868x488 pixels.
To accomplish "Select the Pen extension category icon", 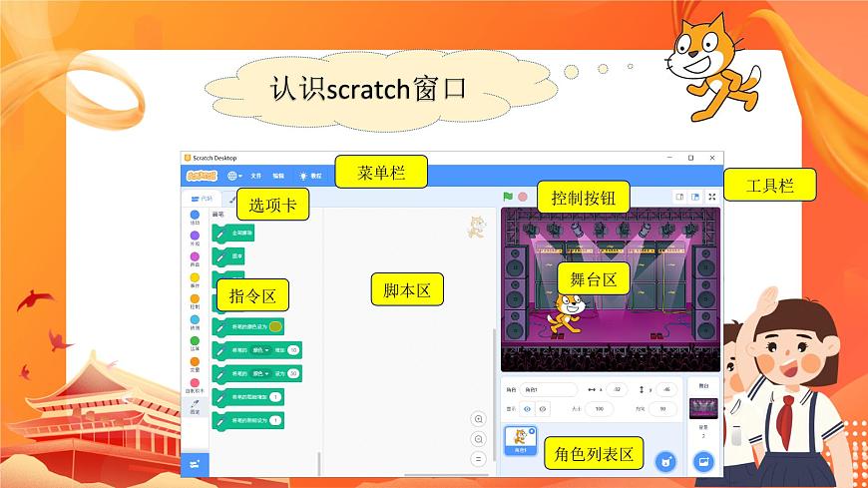I will pyautogui.click(x=195, y=406).
